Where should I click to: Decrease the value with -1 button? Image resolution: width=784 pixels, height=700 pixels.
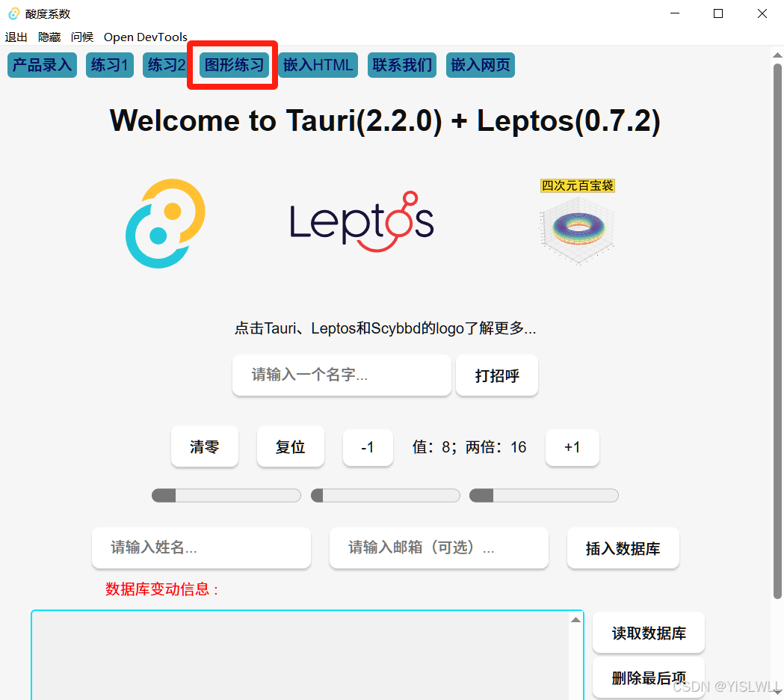[368, 447]
